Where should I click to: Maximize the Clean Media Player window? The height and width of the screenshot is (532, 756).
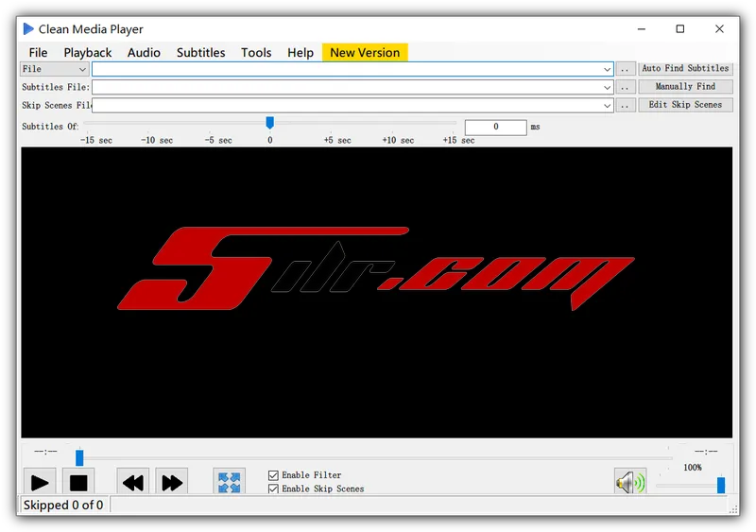tap(679, 29)
